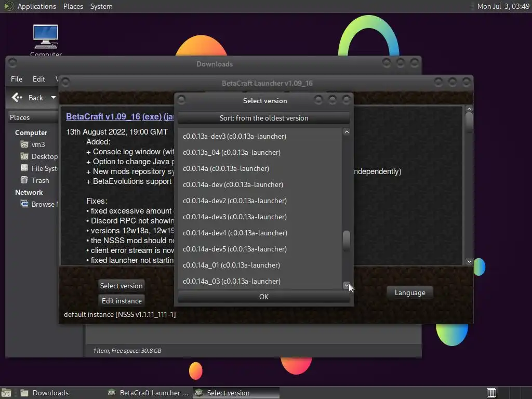Open File menu in Downloads window

[x=17, y=79]
